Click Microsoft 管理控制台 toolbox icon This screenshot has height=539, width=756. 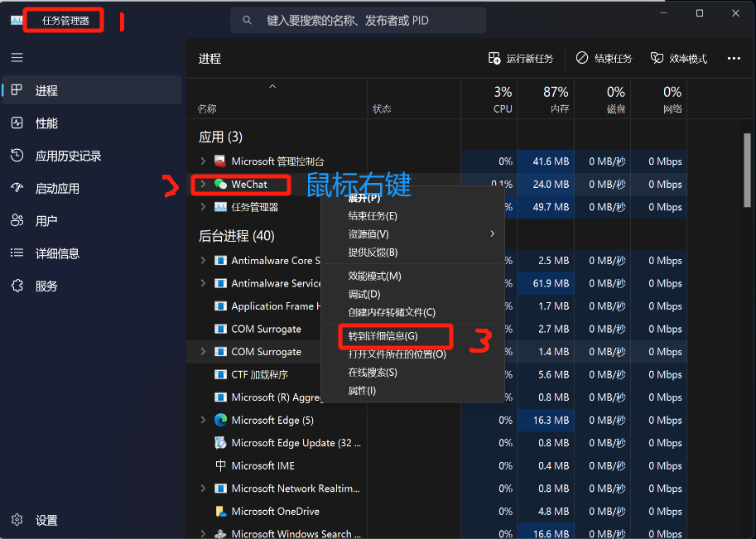coord(220,161)
